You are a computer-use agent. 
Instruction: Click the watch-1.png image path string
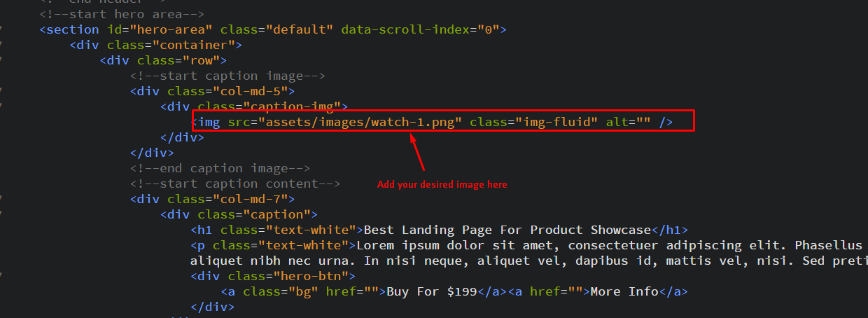pyautogui.click(x=360, y=122)
